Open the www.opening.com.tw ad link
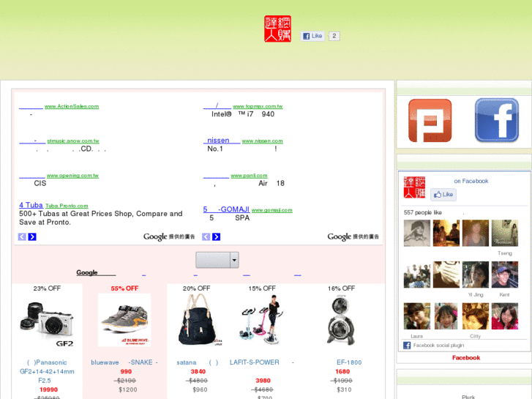532x399 pixels. (72, 176)
